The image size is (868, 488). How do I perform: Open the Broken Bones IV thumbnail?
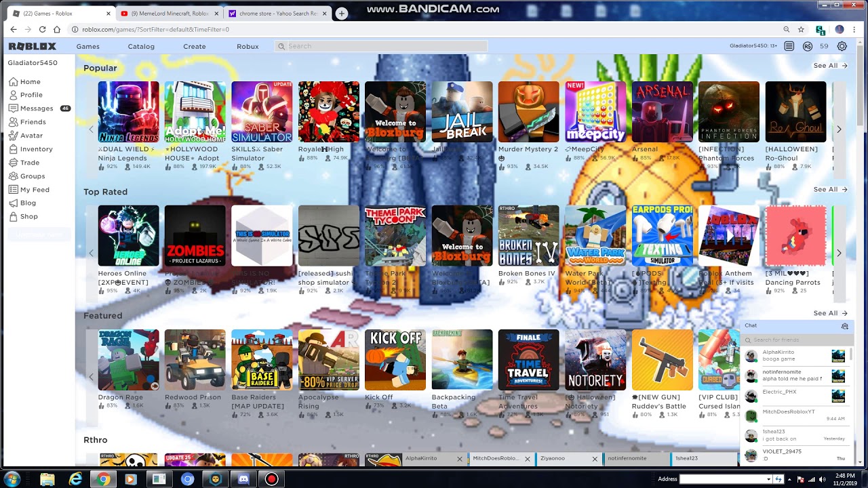[x=528, y=236]
